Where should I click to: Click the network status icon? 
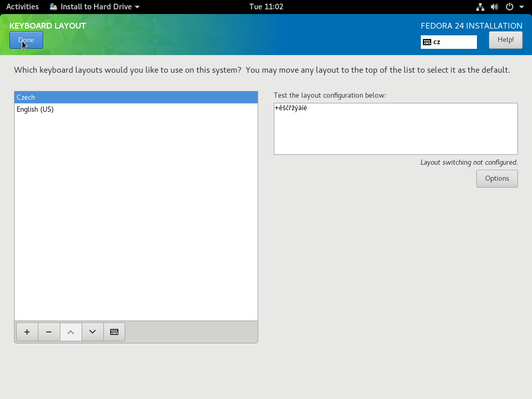[x=480, y=7]
